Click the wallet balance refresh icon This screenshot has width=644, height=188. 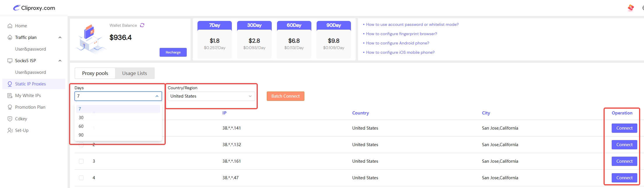click(142, 25)
